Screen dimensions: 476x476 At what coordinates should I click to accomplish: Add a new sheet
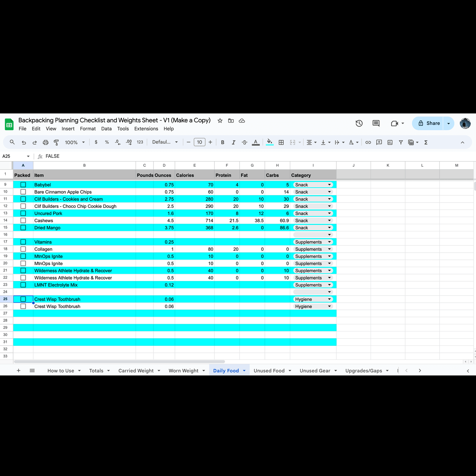click(x=18, y=371)
